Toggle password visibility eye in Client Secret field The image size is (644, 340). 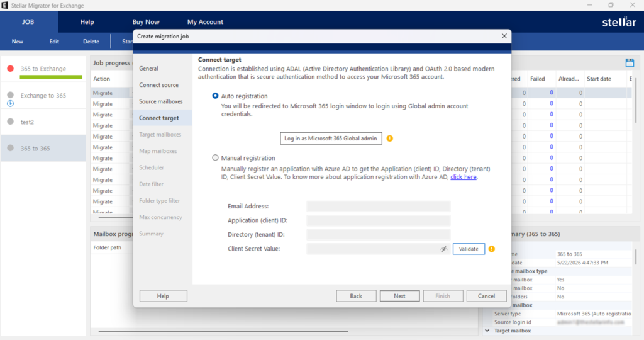point(443,249)
